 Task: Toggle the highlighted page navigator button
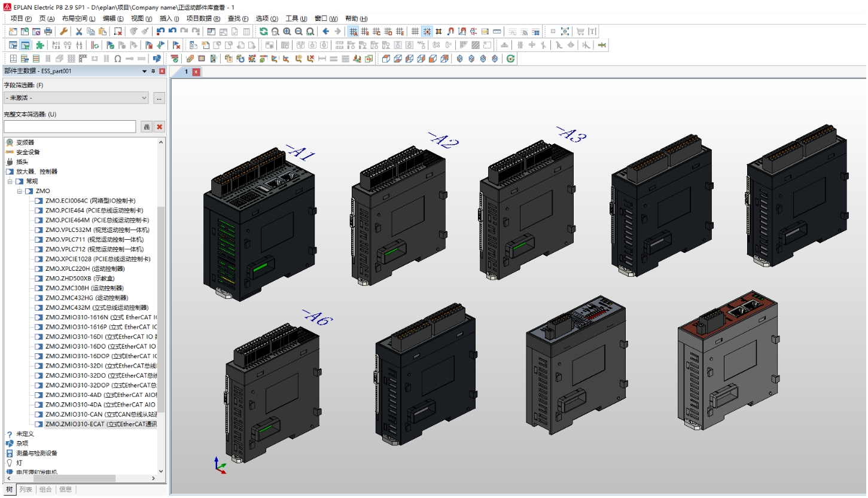click(25, 45)
